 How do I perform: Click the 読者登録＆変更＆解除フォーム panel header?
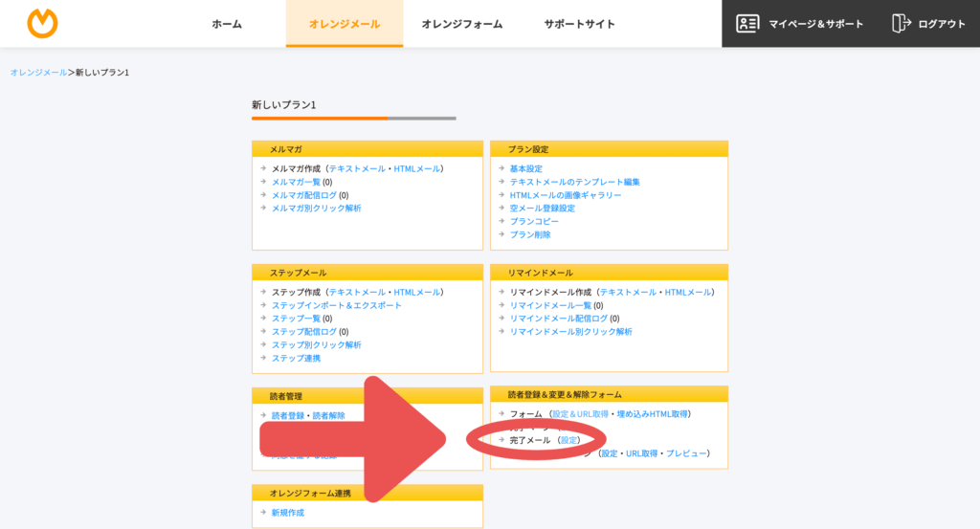(x=610, y=395)
